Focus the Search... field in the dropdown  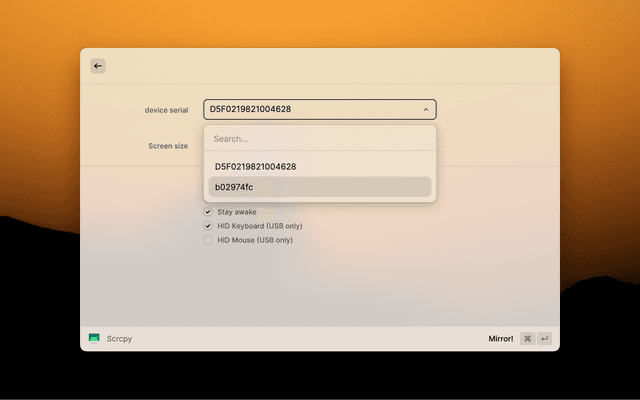pyautogui.click(x=319, y=139)
